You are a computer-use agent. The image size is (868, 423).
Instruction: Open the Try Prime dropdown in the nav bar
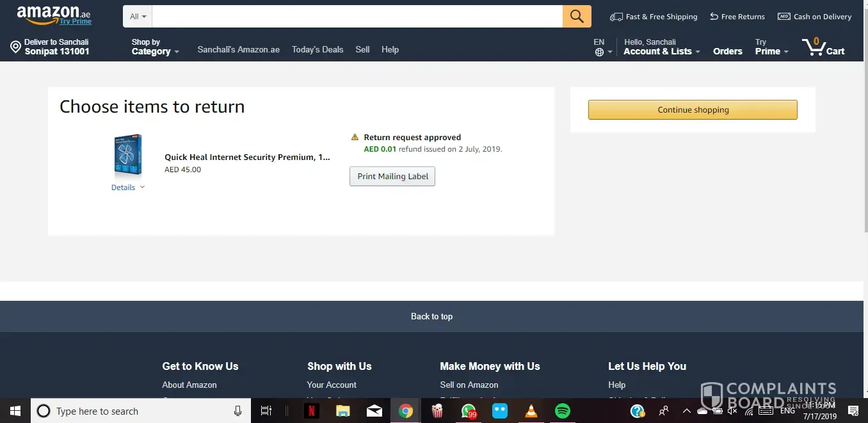point(771,47)
